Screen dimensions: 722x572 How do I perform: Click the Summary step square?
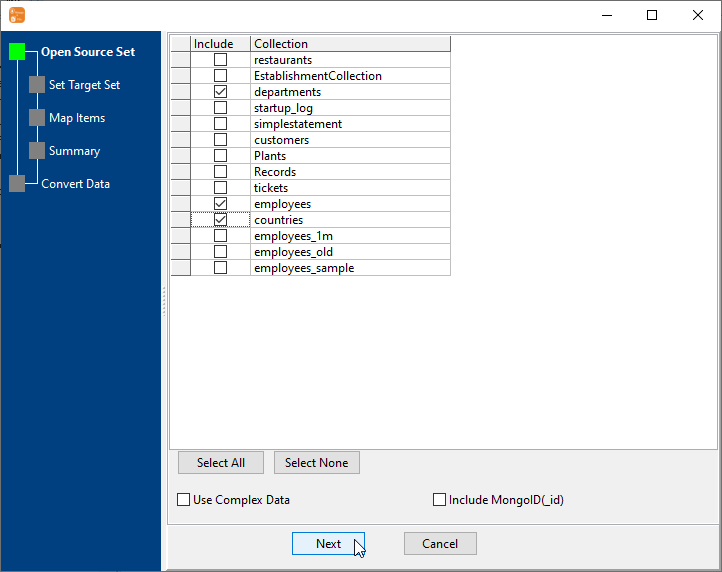pyautogui.click(x=37, y=151)
